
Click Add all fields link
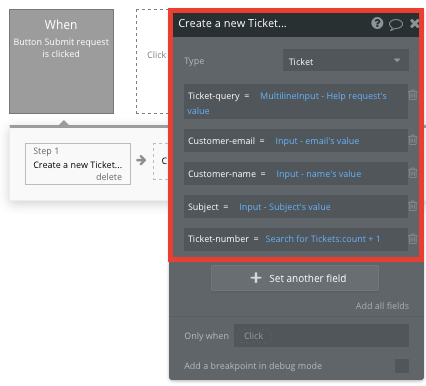[x=382, y=306]
